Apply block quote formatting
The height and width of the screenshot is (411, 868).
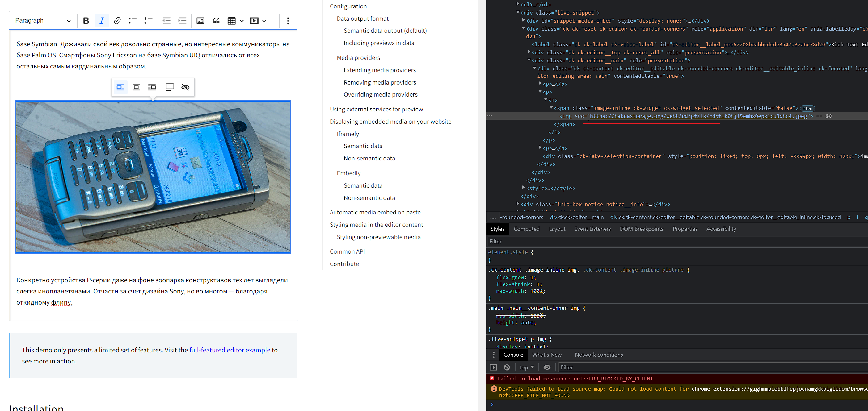(x=216, y=21)
